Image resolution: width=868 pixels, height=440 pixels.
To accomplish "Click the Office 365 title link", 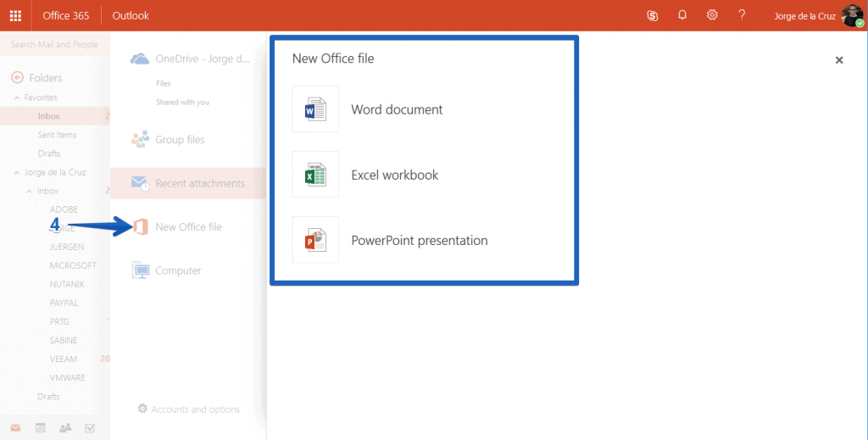I will coord(66,15).
